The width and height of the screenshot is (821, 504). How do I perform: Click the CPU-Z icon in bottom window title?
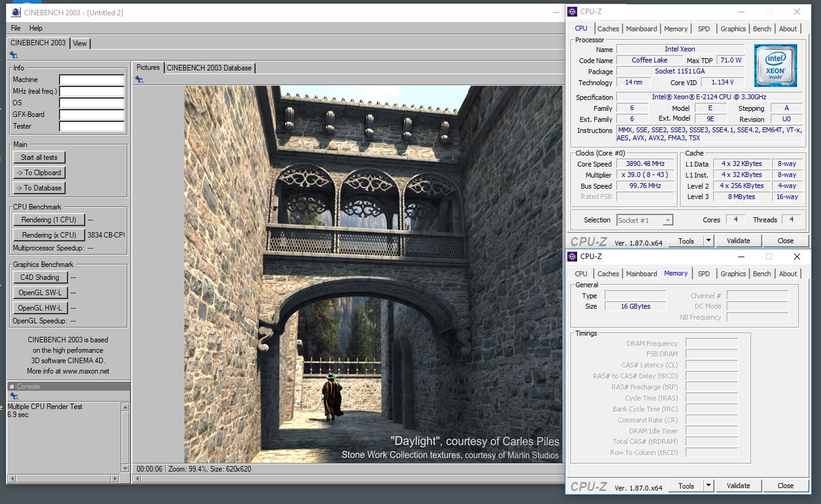pos(572,257)
